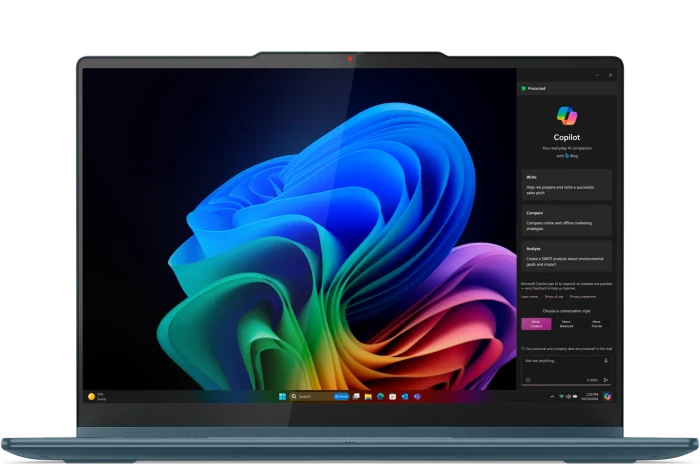Open the Terms of use link
This screenshot has height=464, width=700.
pyautogui.click(x=554, y=297)
